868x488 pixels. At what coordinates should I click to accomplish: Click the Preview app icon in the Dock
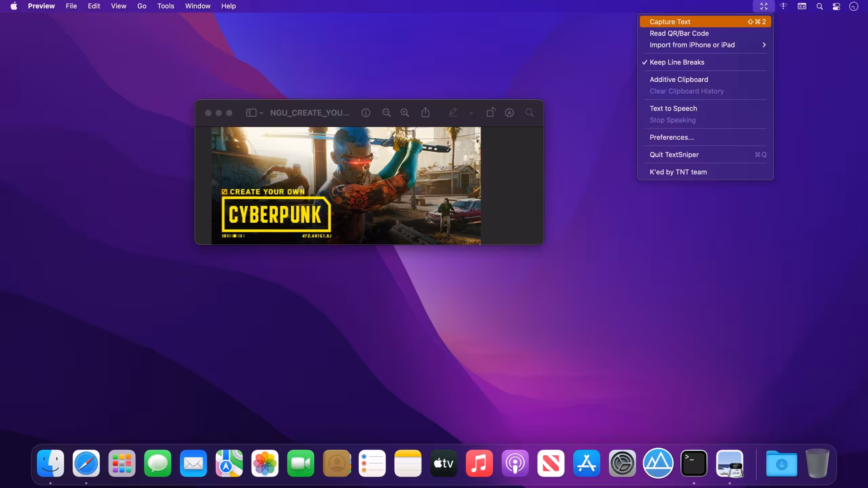(x=730, y=463)
